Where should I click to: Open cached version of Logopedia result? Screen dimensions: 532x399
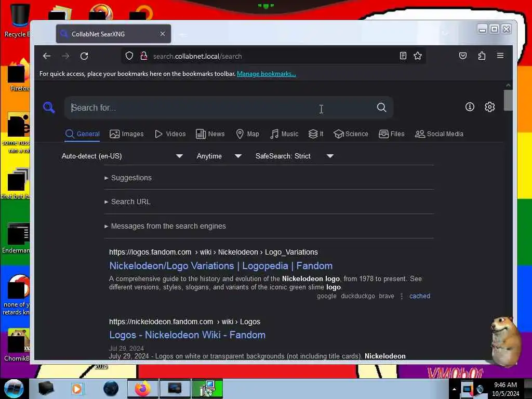click(420, 296)
